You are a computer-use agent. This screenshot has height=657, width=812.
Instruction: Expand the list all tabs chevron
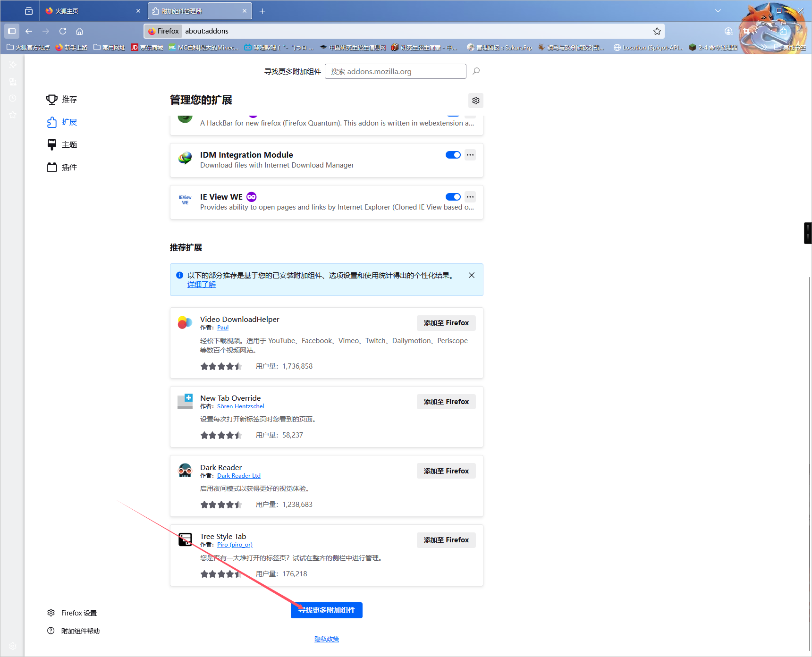(718, 11)
